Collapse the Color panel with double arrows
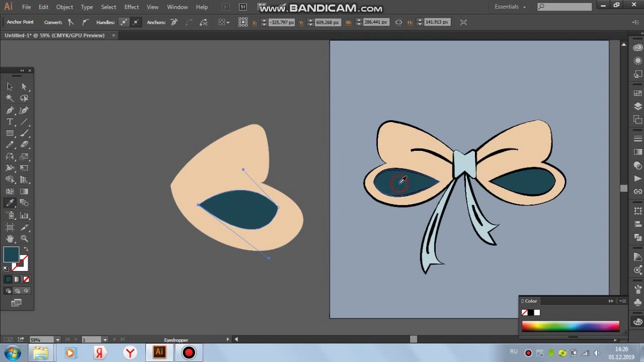 pyautogui.click(x=611, y=301)
